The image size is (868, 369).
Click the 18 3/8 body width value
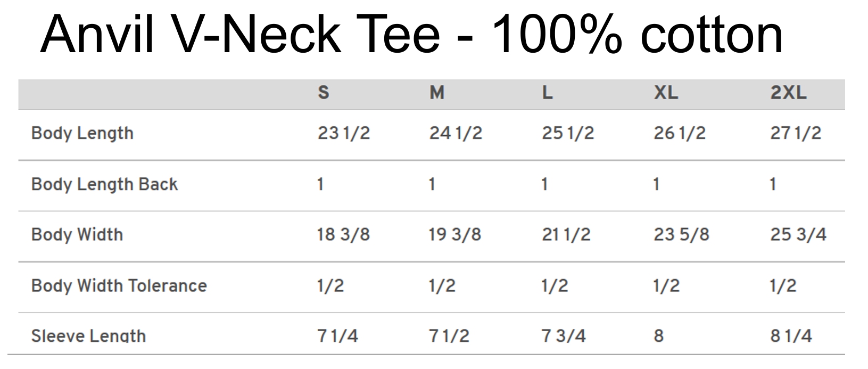pos(343,235)
